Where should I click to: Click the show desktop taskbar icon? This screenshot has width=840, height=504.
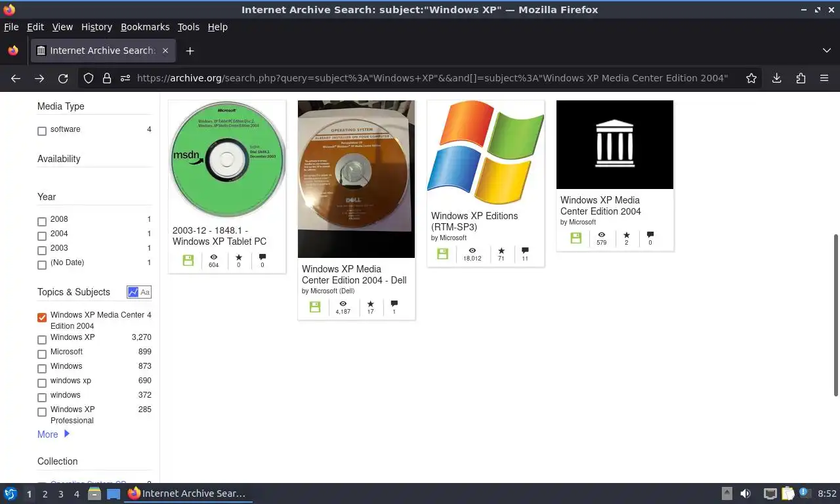pyautogui.click(x=114, y=493)
